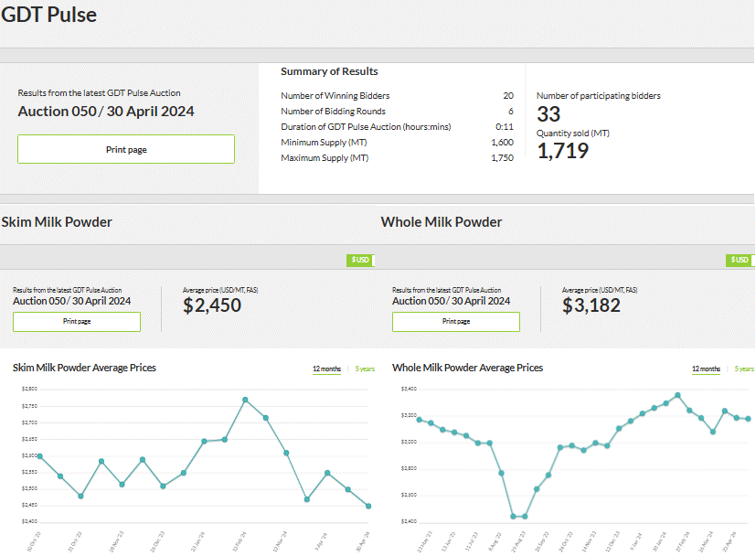Screen dimensions: 756x556
Task: Switch Whole Milk Powder chart to 5 years
Action: coord(744,369)
